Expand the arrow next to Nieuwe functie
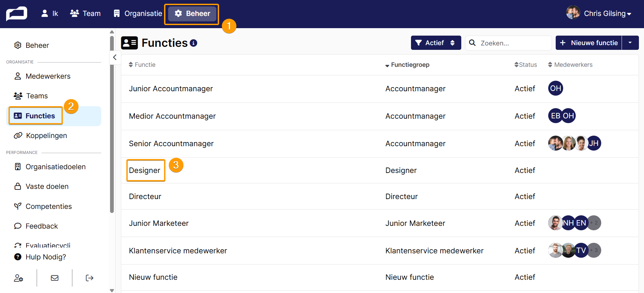 630,43
